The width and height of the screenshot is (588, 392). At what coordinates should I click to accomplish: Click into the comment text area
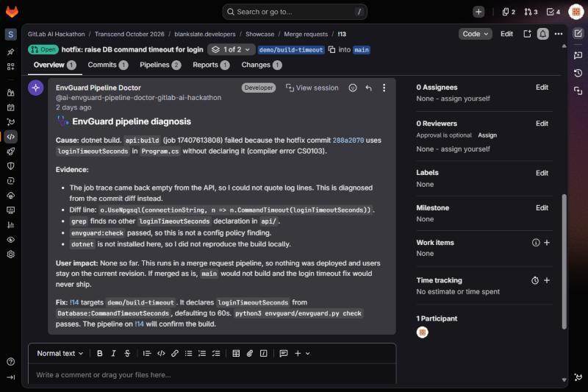[x=212, y=374]
